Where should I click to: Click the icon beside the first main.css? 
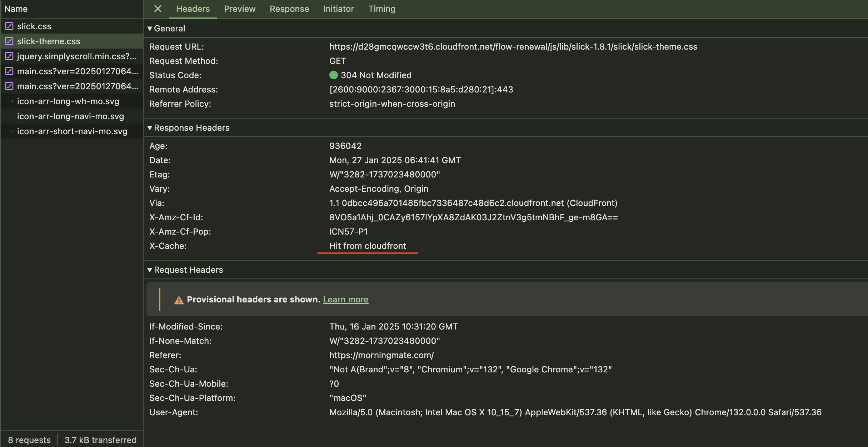(x=9, y=71)
